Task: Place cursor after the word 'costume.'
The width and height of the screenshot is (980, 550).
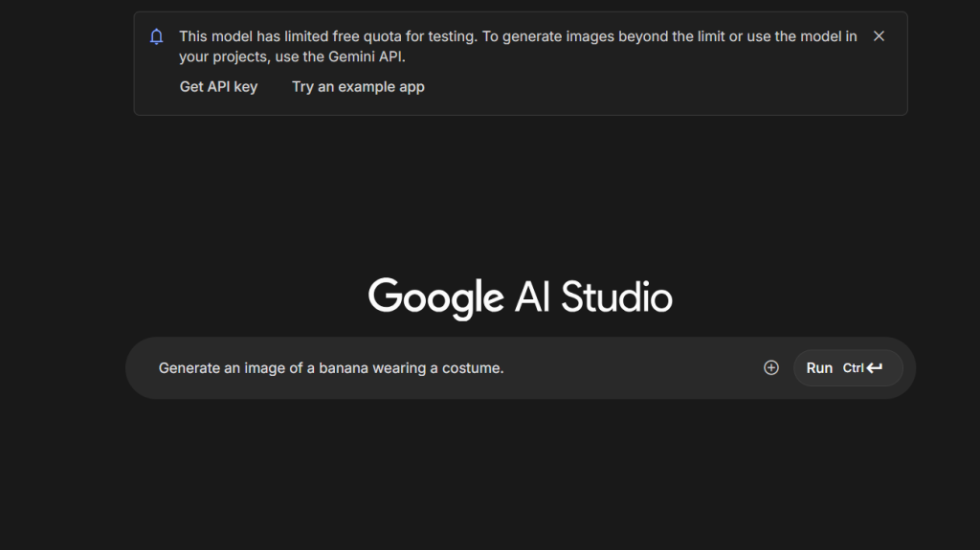Action: click(504, 368)
